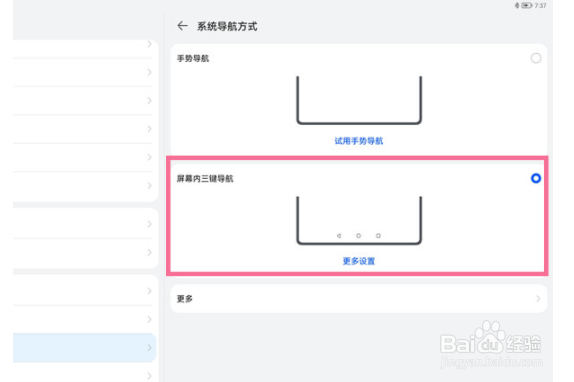Tap the 手势导航 option label
Screen dimensions: 574x382
193,59
